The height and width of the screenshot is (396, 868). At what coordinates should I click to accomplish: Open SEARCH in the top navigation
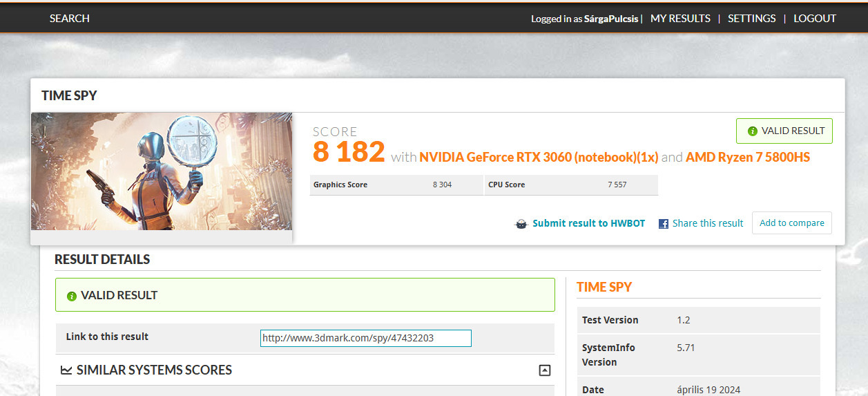70,19
